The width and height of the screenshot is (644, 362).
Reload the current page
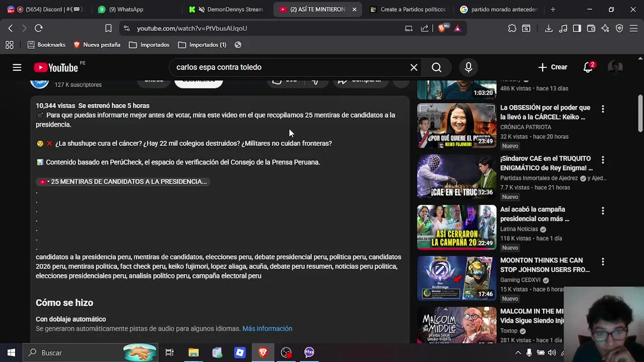39,29
